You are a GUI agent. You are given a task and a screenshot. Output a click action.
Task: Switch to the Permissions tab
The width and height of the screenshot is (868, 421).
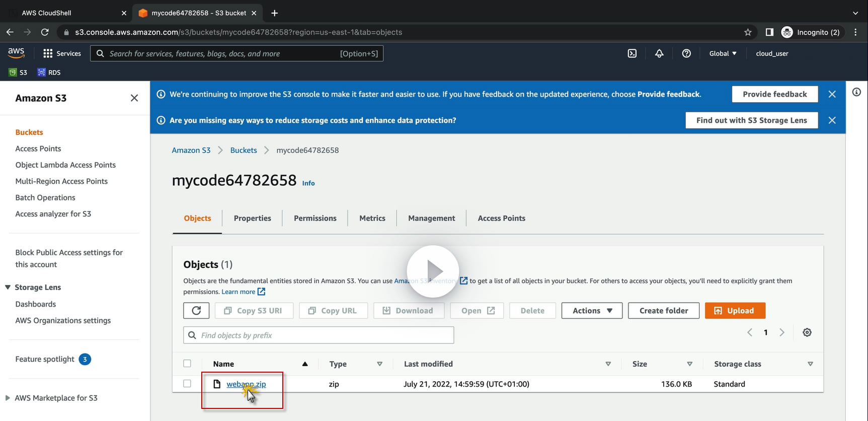pos(315,218)
